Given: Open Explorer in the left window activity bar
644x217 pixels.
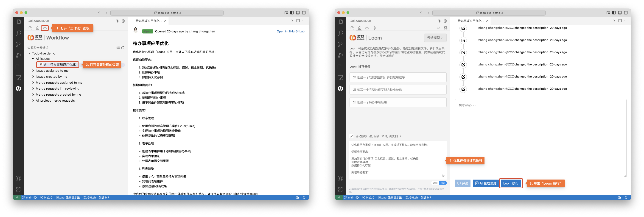Looking at the screenshot, I should (x=18, y=22).
